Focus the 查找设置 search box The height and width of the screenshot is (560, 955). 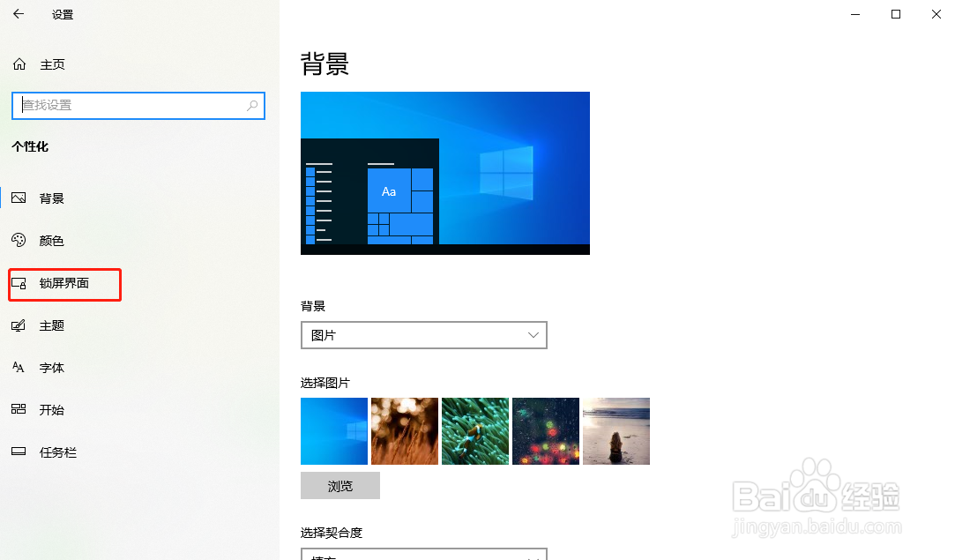[x=138, y=106]
